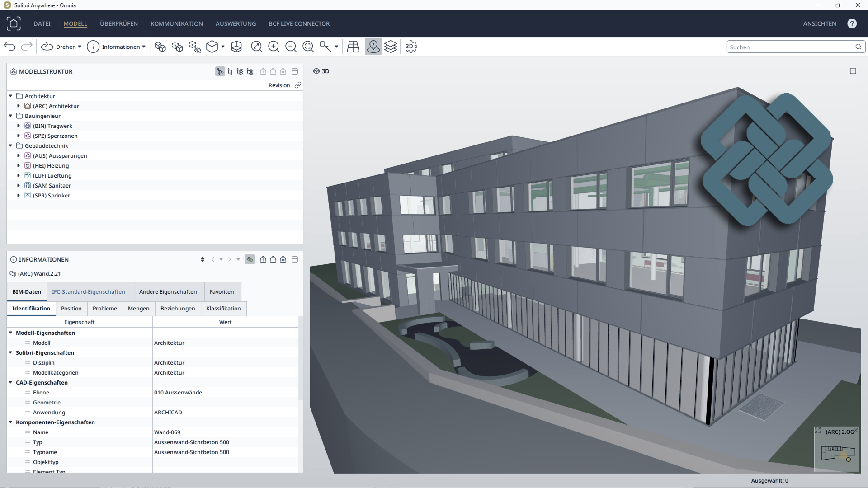The image size is (868, 488).
Task: Open the 3D settings gear icon
Action: (x=411, y=47)
